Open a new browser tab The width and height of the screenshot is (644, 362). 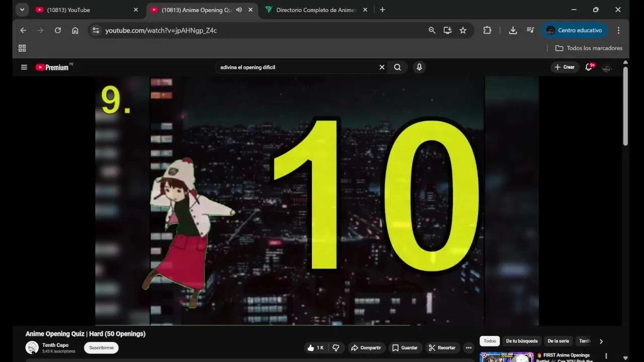pos(382,10)
